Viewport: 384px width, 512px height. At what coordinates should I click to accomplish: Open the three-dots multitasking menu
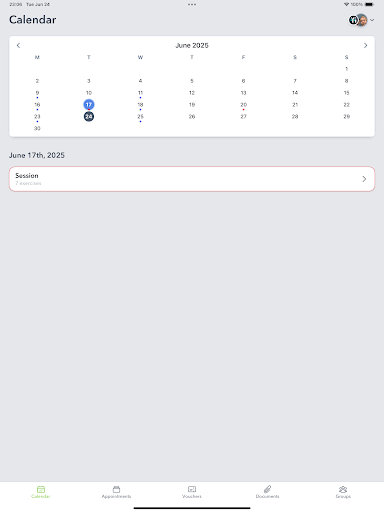pyautogui.click(x=192, y=4)
